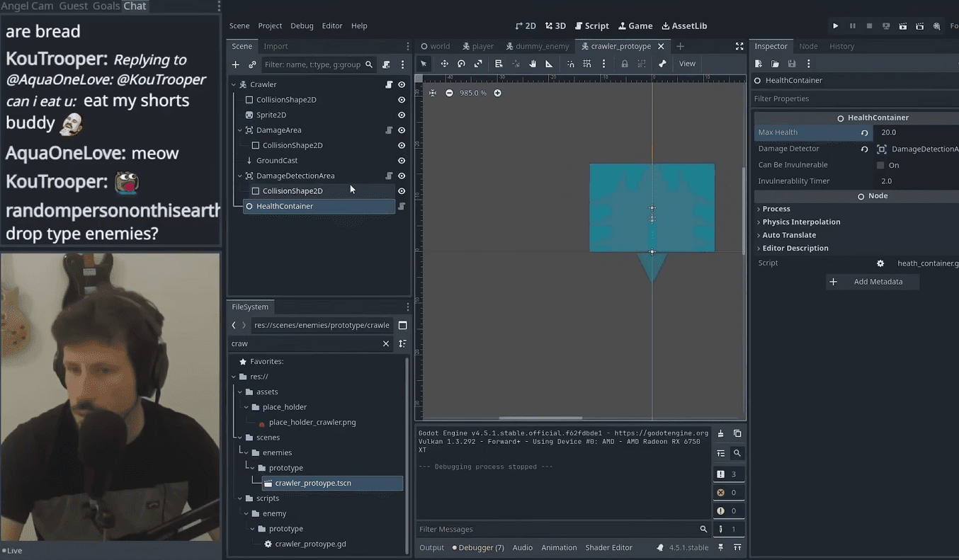Select the Rotate tool in viewport toolbar
Viewport: 959px width, 560px height.
(461, 64)
